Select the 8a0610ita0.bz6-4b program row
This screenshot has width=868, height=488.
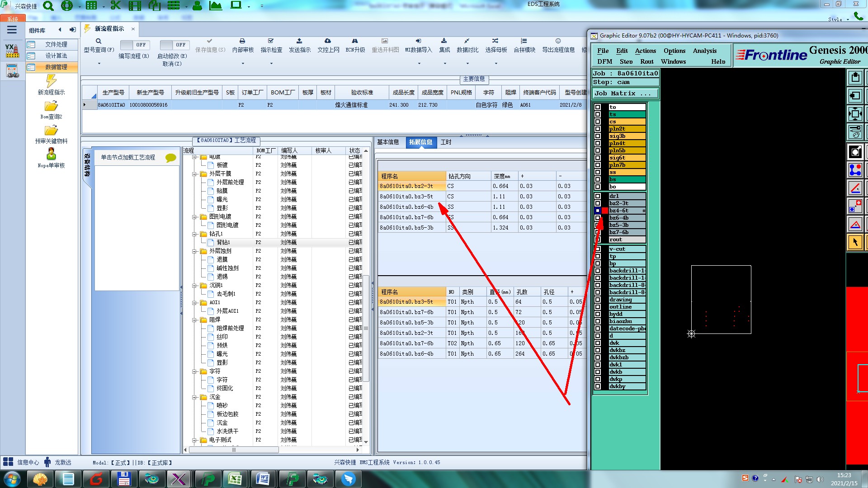[406, 207]
